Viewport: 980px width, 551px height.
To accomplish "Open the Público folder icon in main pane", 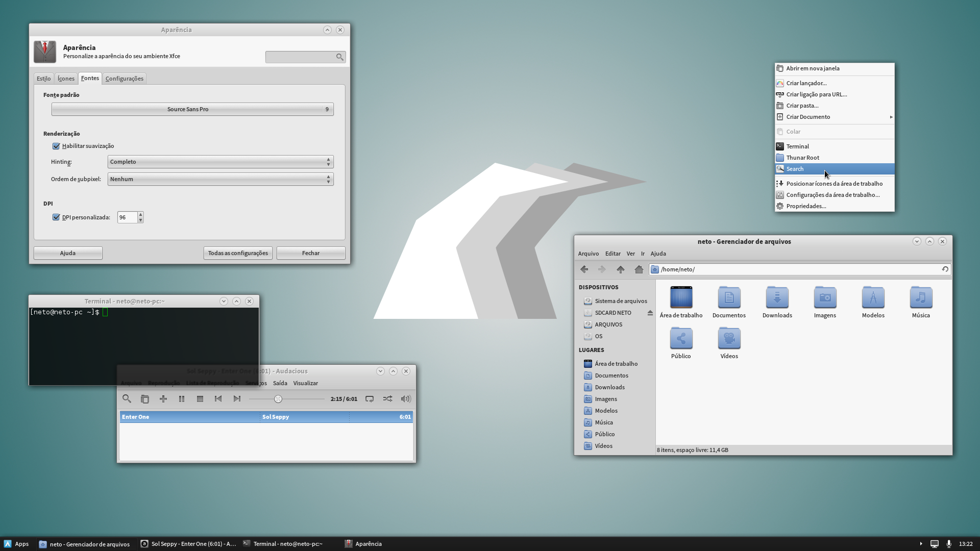I will point(681,343).
